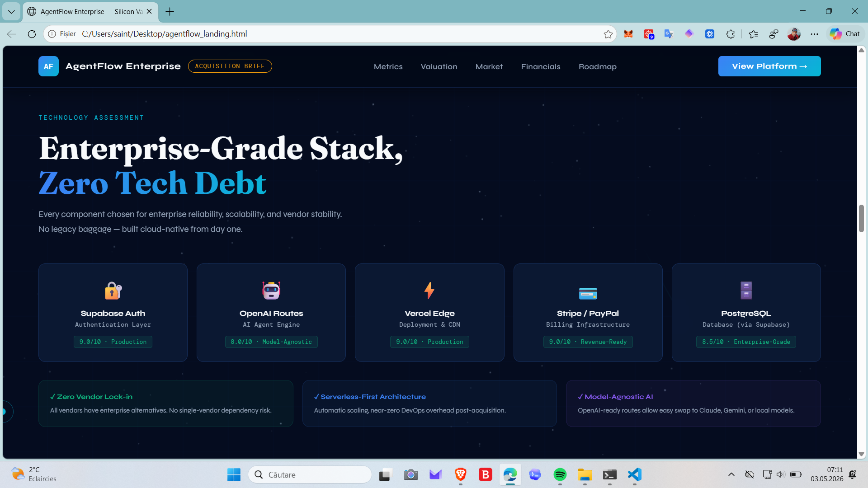Click the Microsoft Edge taskbar icon
Viewport: 868px width, 488px height.
pos(510,474)
